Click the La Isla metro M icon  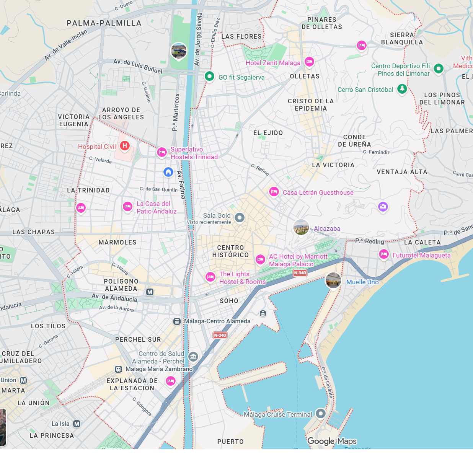click(77, 424)
